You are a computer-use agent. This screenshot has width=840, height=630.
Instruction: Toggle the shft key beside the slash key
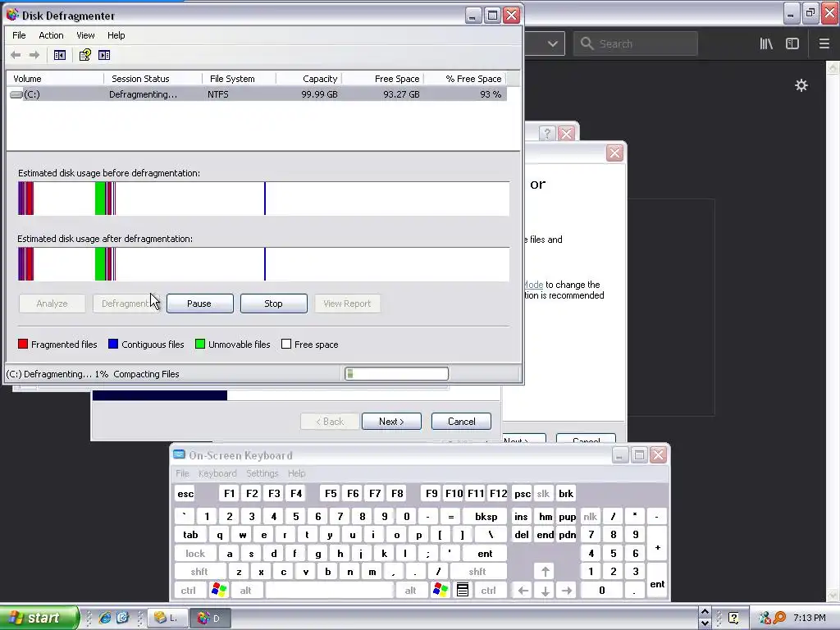[477, 572]
